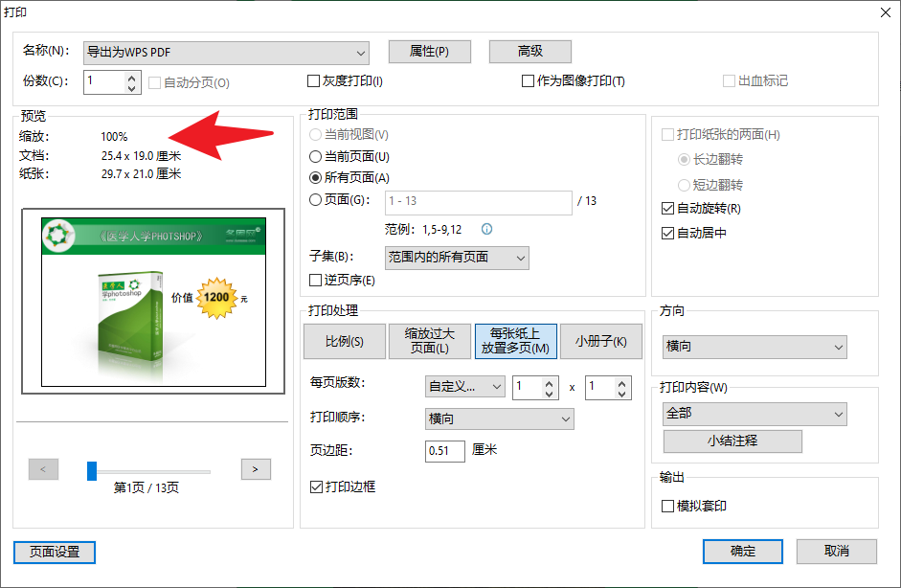
Task: Click the info icon beside page range example
Action: (486, 229)
